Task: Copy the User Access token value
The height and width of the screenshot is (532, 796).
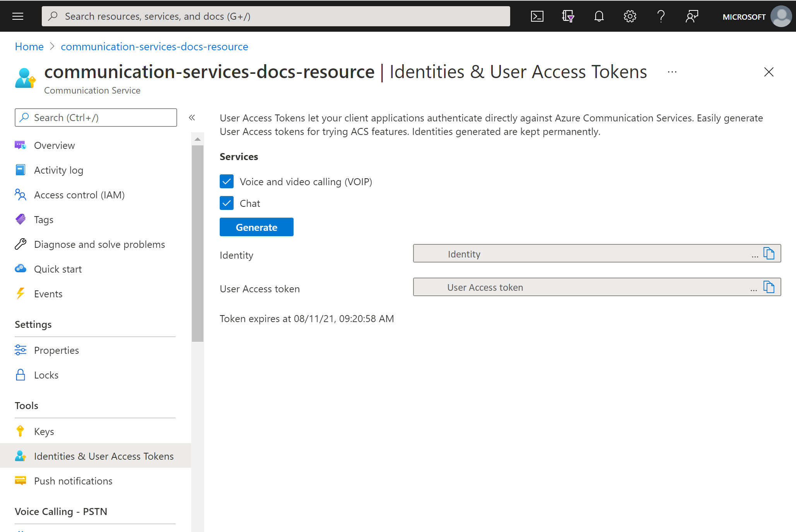Action: [770, 287]
